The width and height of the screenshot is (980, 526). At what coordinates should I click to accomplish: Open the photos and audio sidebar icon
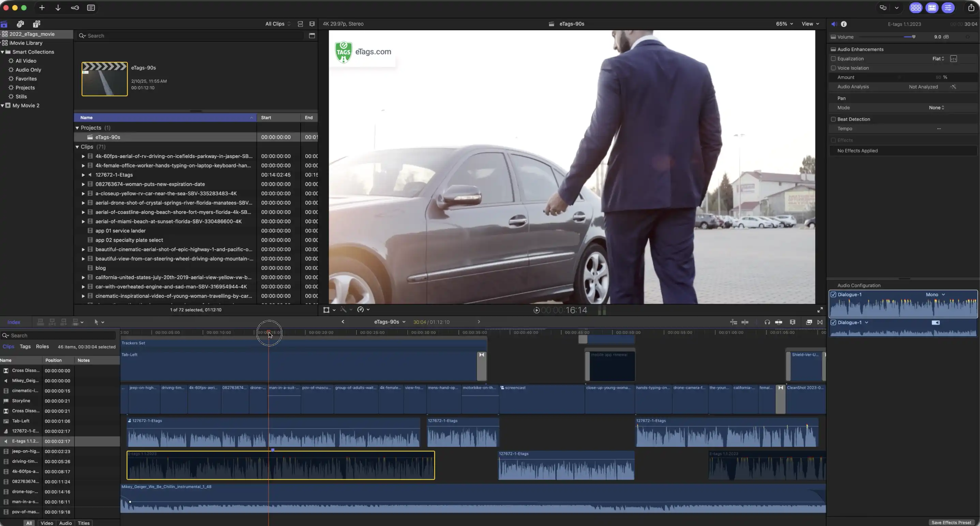(x=20, y=24)
